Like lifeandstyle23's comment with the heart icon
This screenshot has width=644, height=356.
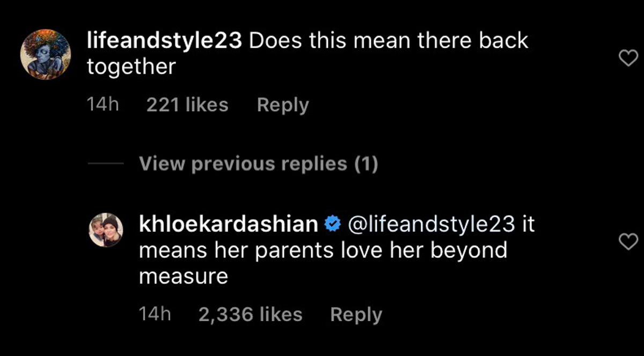point(628,58)
